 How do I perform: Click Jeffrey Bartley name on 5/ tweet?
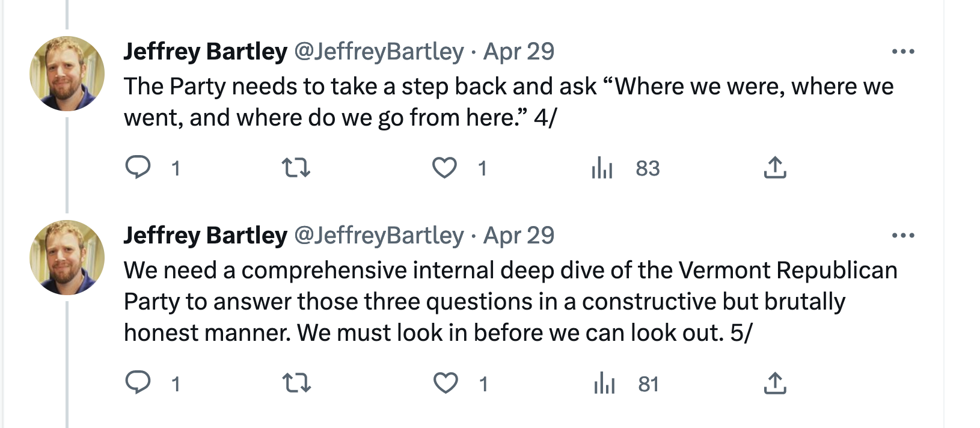205,236
